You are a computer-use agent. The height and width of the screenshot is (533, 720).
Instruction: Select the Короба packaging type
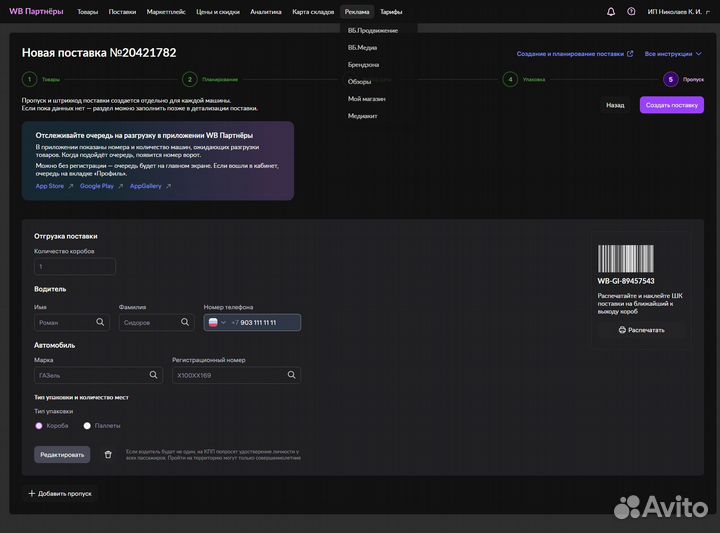[39, 425]
